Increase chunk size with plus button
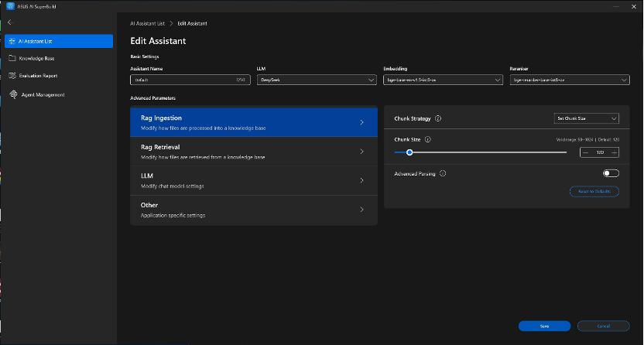This screenshot has height=345, width=644. tap(614, 152)
